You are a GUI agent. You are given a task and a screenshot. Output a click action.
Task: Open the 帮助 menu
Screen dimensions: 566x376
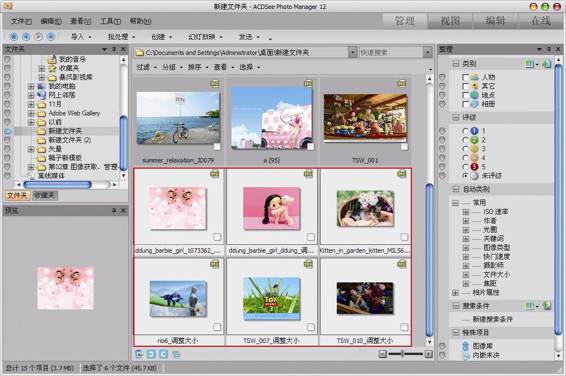point(140,21)
